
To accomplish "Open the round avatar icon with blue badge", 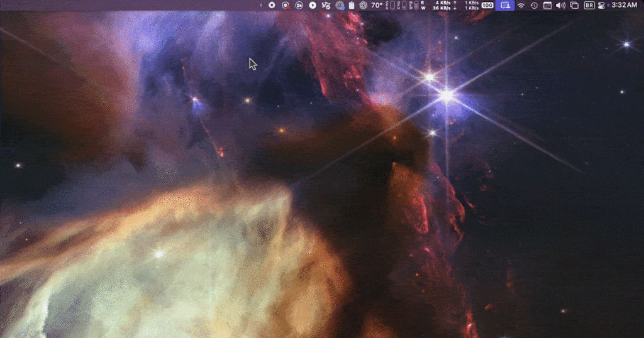I will [340, 5].
